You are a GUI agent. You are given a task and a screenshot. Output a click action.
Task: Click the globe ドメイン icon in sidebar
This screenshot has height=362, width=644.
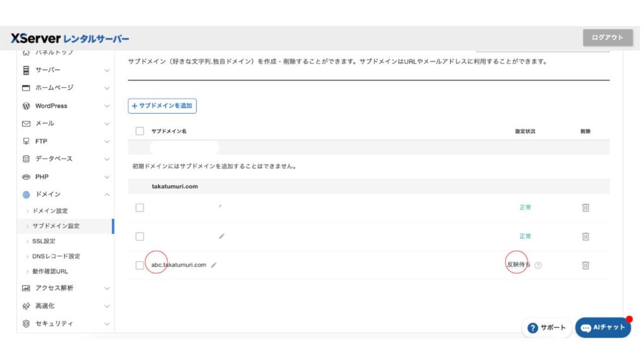[x=26, y=195]
